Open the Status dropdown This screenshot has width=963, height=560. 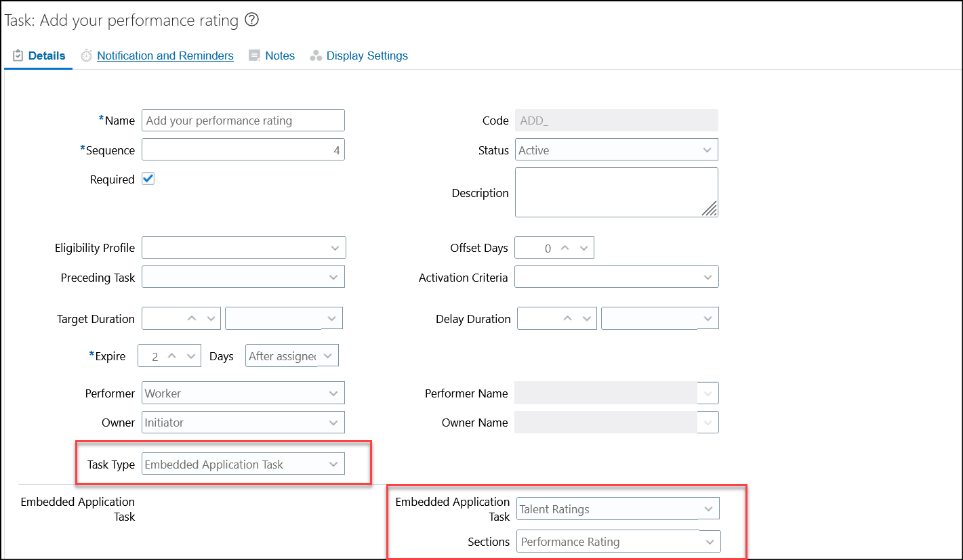[x=616, y=150]
